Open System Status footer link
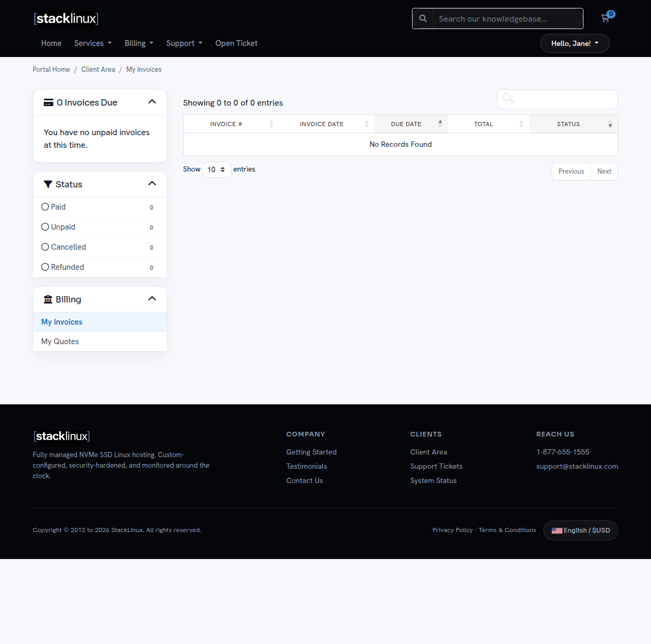The width and height of the screenshot is (651, 644). 434,480
